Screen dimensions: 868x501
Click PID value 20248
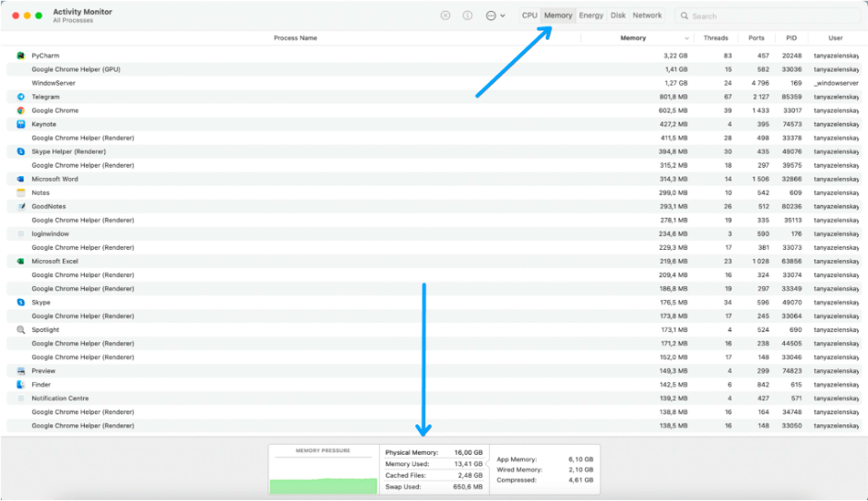point(791,55)
